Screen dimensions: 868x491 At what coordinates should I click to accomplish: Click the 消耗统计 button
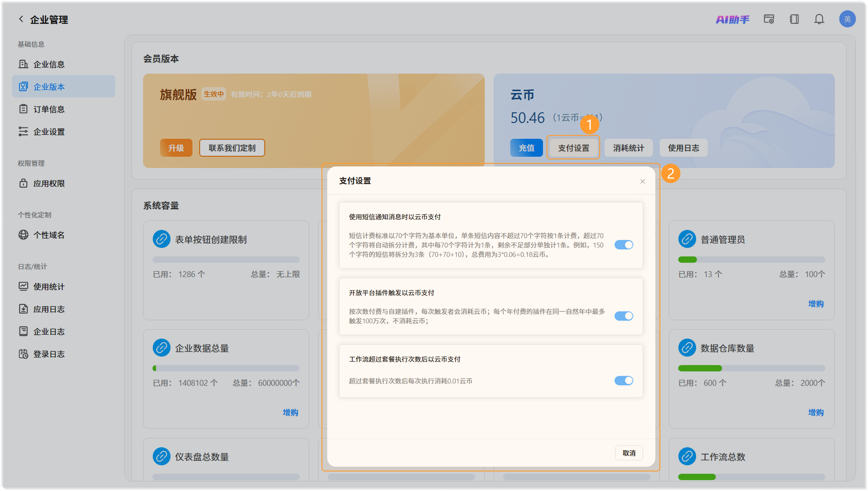point(628,148)
